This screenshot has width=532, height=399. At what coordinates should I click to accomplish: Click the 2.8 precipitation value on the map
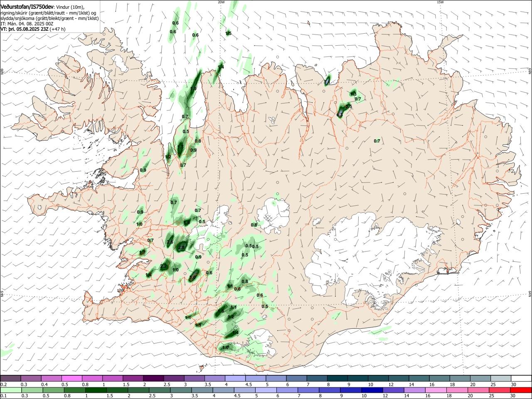coord(181,248)
